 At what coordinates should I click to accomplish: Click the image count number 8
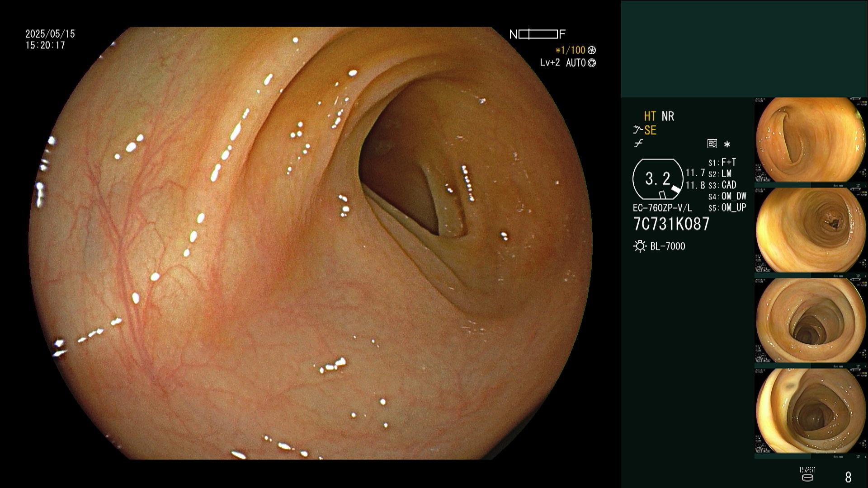(848, 477)
